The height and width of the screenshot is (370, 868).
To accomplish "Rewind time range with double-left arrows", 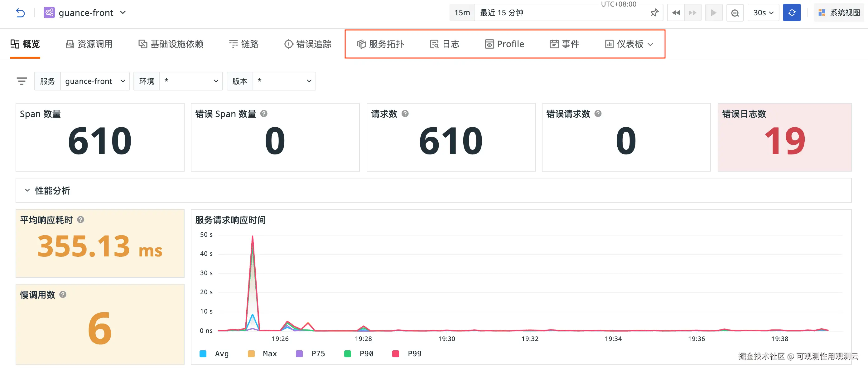I will (x=676, y=13).
